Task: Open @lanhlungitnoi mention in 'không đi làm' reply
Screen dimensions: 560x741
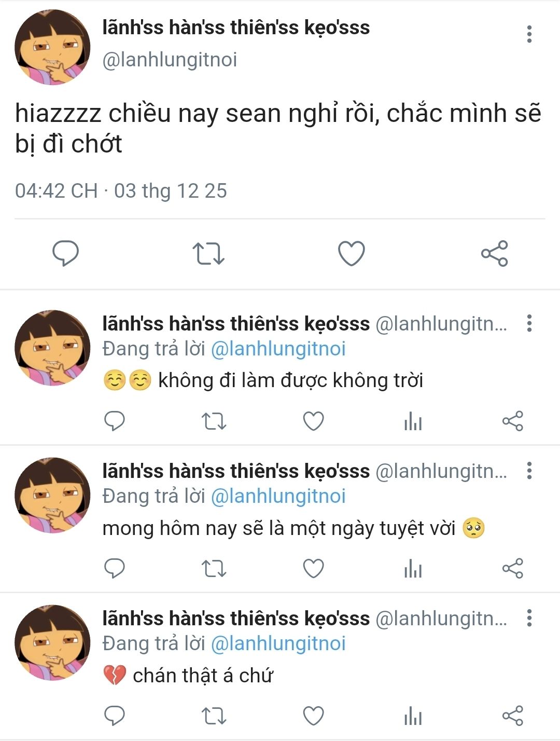Action: (278, 349)
